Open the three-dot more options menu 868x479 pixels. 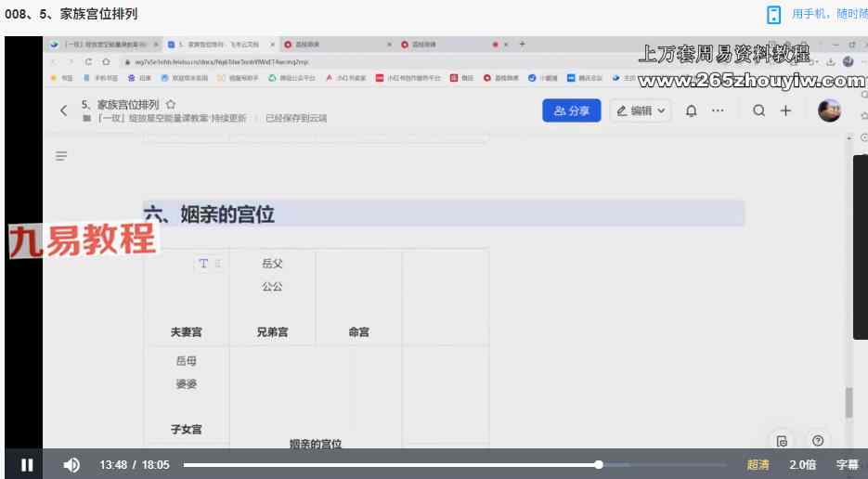pos(718,110)
